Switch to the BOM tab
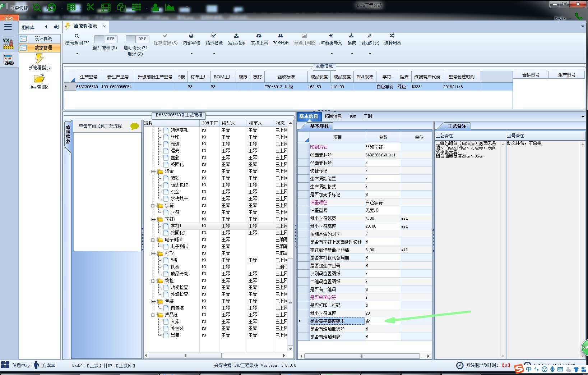 pos(353,116)
